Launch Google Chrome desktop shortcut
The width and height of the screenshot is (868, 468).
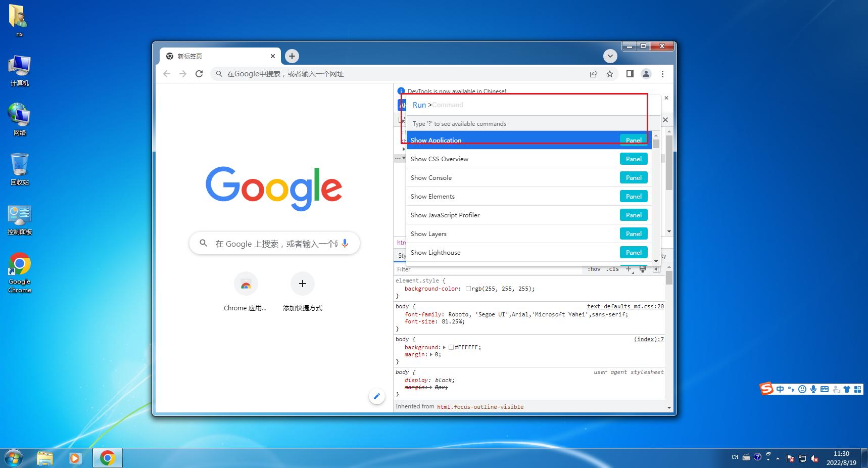(x=19, y=273)
